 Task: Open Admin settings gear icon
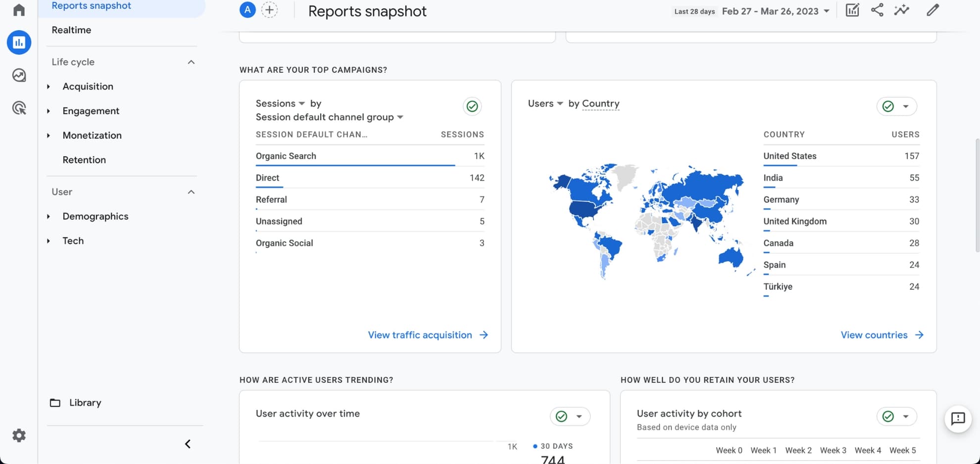pyautogui.click(x=19, y=435)
